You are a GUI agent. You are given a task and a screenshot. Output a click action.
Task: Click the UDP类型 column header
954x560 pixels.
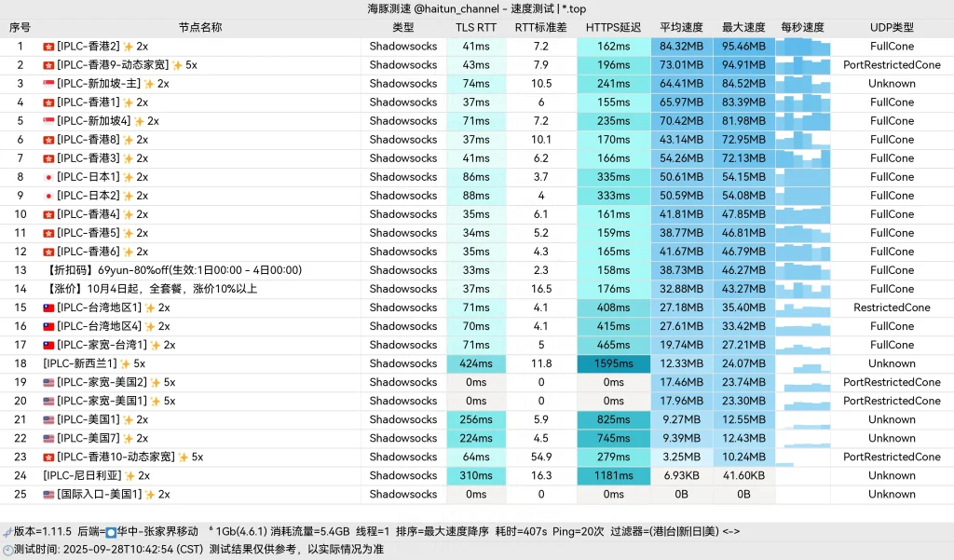(x=892, y=27)
